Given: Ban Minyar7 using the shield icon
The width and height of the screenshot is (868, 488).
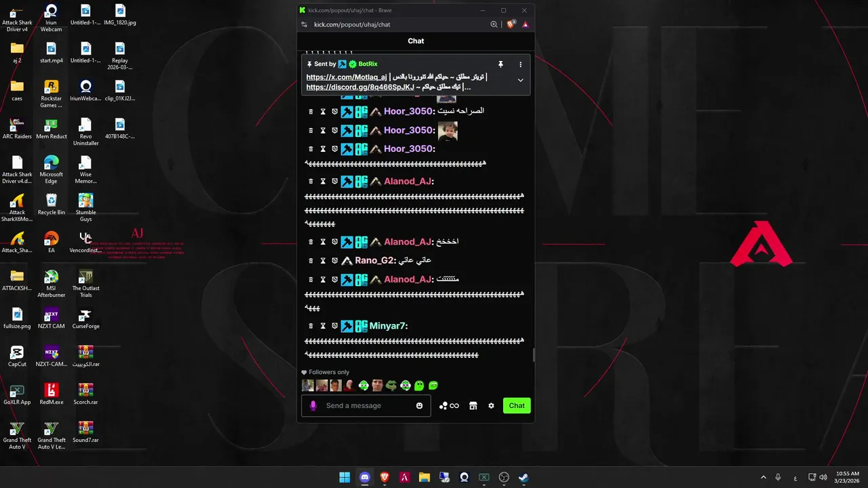Looking at the screenshot, I should 334,326.
